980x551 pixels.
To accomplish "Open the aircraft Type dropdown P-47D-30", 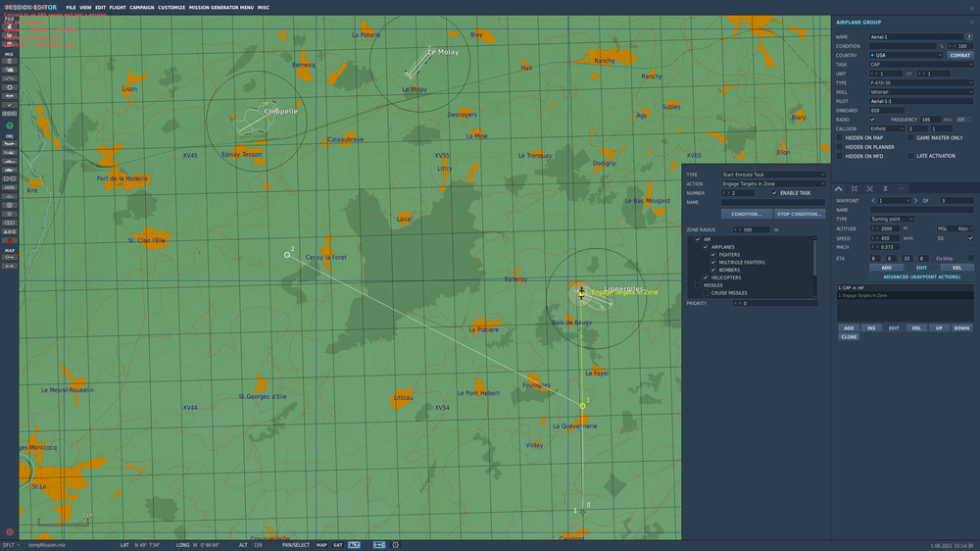I will pos(921,82).
